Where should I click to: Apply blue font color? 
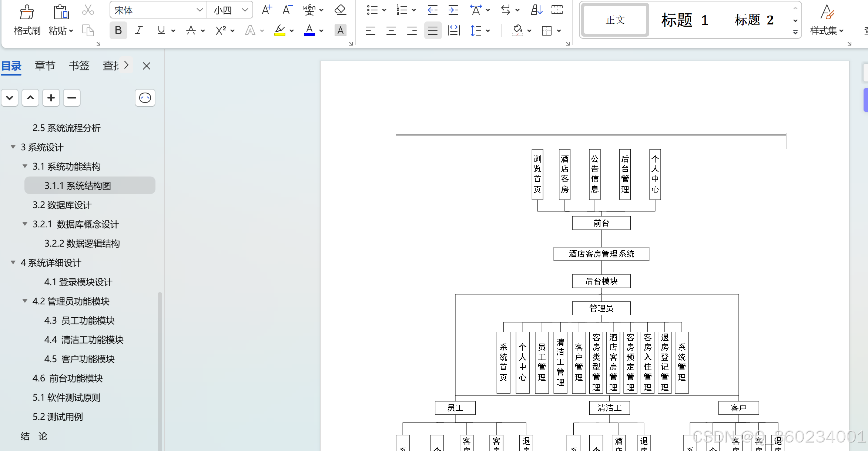tap(309, 30)
